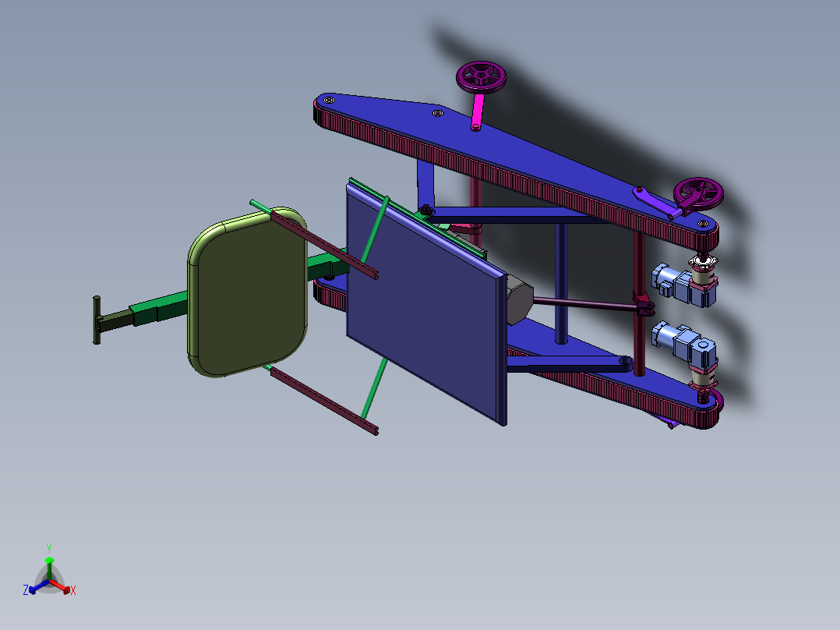
Task: Select the vertical dark blue center column
Action: pyautogui.click(x=561, y=283)
